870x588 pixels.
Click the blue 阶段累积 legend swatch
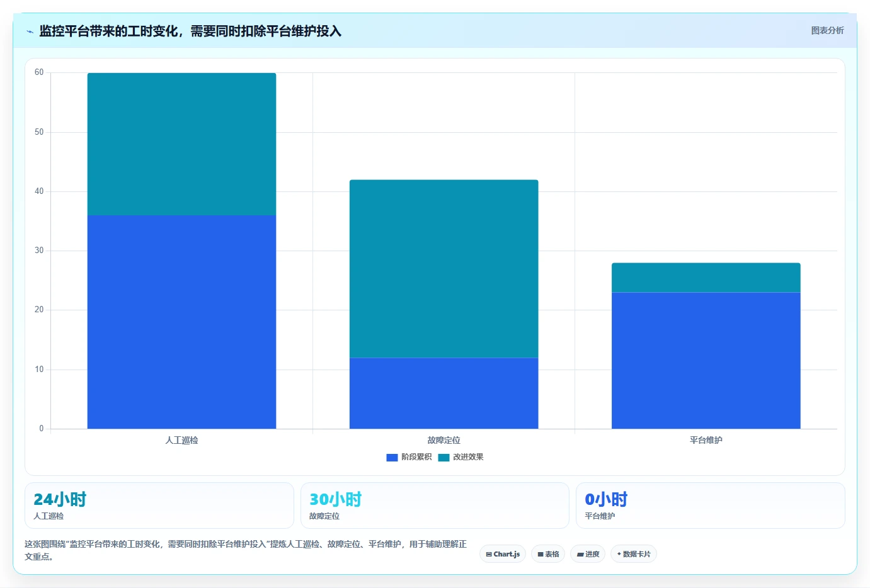[392, 458]
